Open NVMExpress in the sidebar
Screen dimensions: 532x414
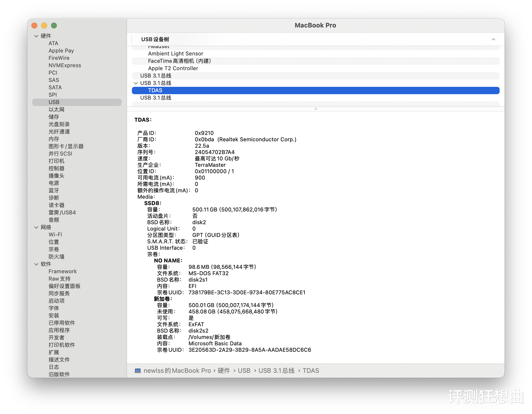(65, 65)
